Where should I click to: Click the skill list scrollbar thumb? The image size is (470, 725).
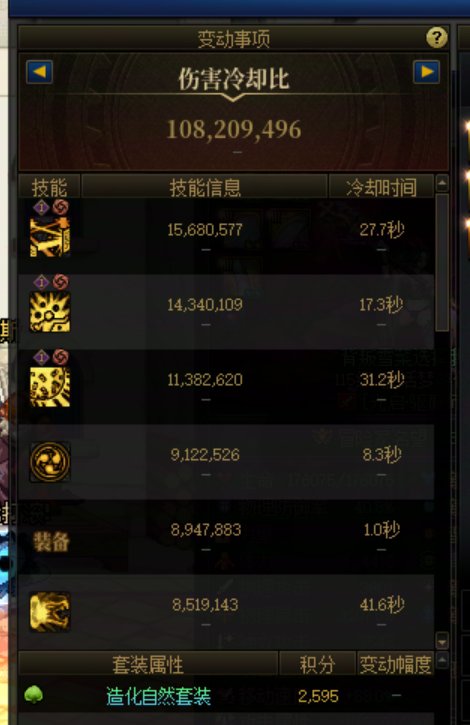[442, 263]
